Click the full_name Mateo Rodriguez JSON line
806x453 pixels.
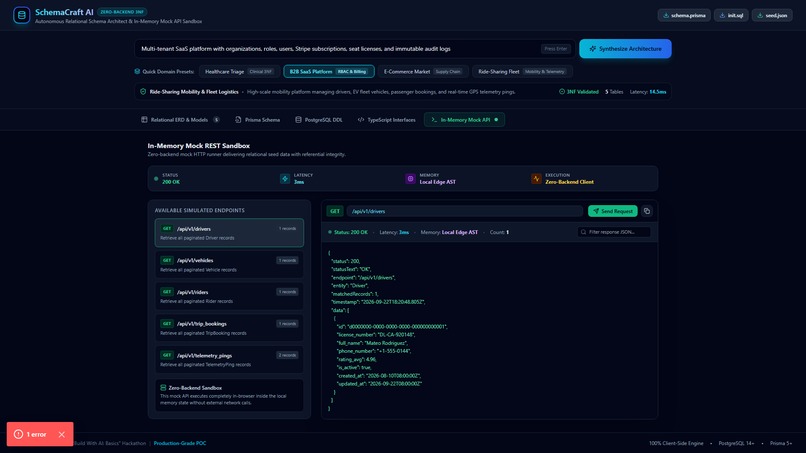[372, 343]
